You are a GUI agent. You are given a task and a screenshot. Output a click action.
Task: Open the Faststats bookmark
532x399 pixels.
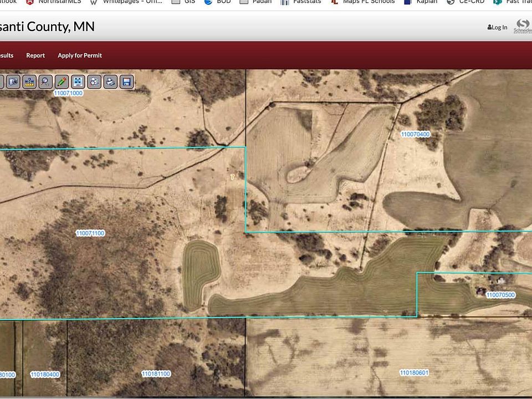coord(301,2)
